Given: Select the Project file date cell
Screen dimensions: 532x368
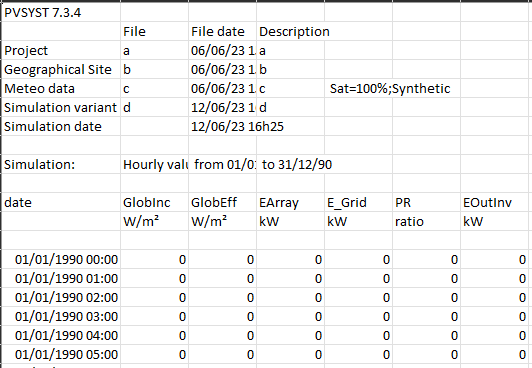Looking at the screenshot, I should click(222, 51).
